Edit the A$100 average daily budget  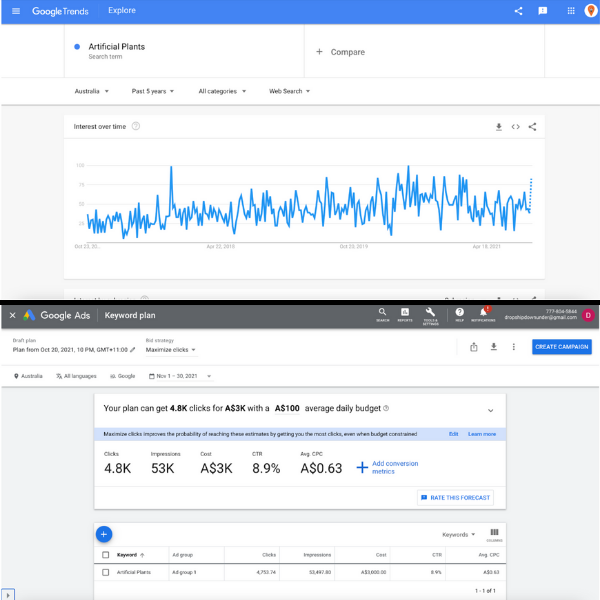click(x=287, y=408)
